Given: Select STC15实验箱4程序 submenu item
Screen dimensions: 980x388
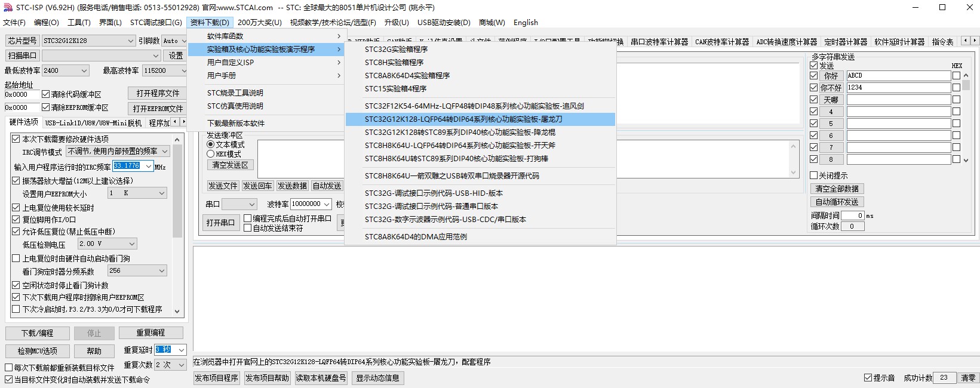Looking at the screenshot, I should (x=480, y=89).
